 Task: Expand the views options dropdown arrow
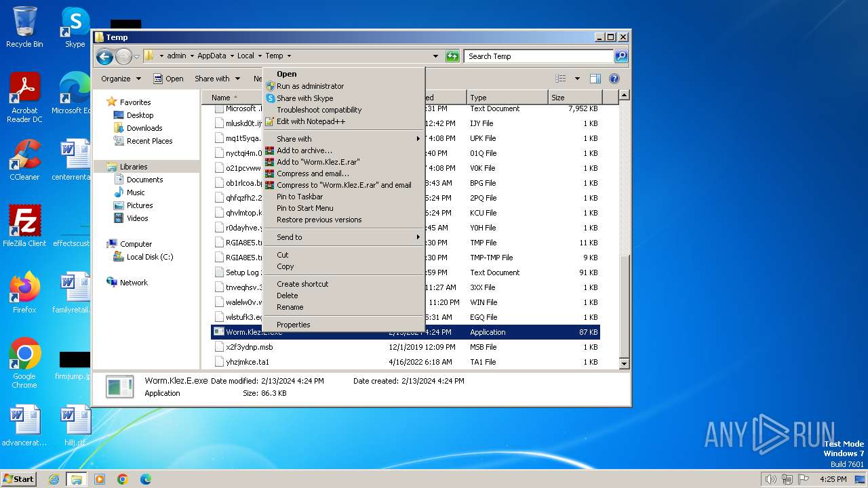(577, 79)
